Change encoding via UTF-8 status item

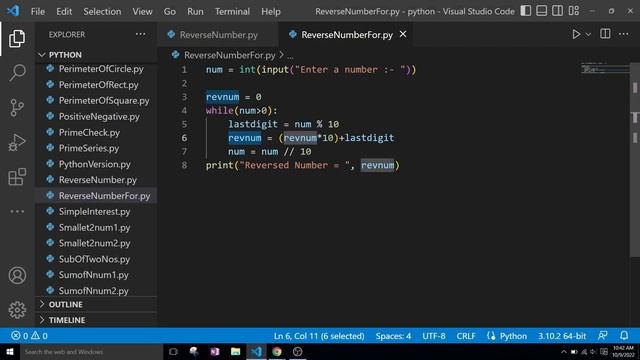433,336
